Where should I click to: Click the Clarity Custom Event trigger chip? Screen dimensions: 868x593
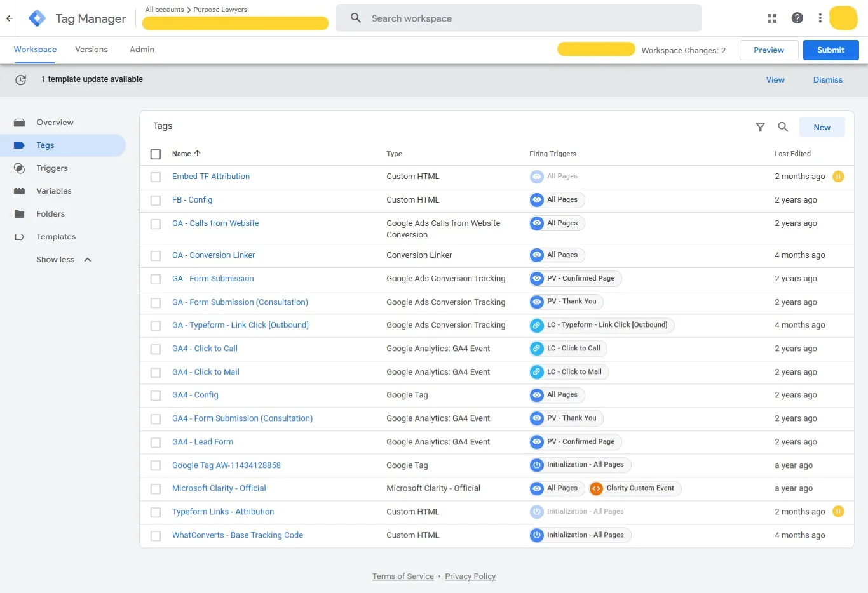635,488
